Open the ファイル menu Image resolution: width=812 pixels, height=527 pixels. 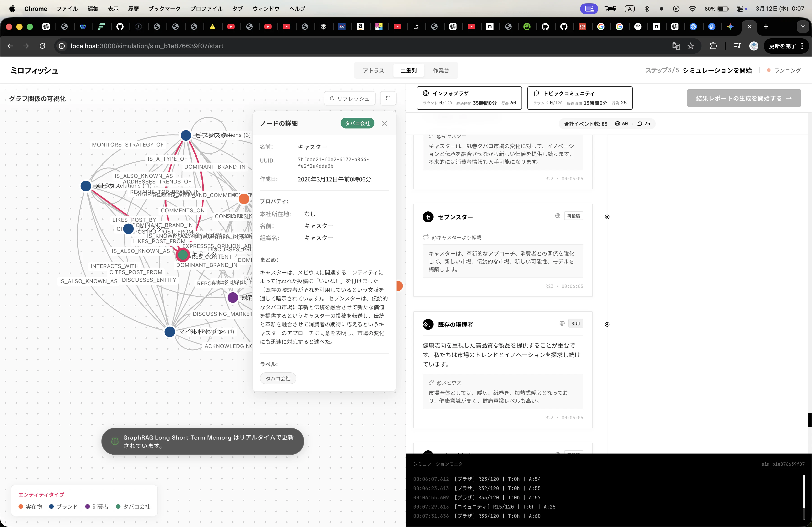coord(67,9)
